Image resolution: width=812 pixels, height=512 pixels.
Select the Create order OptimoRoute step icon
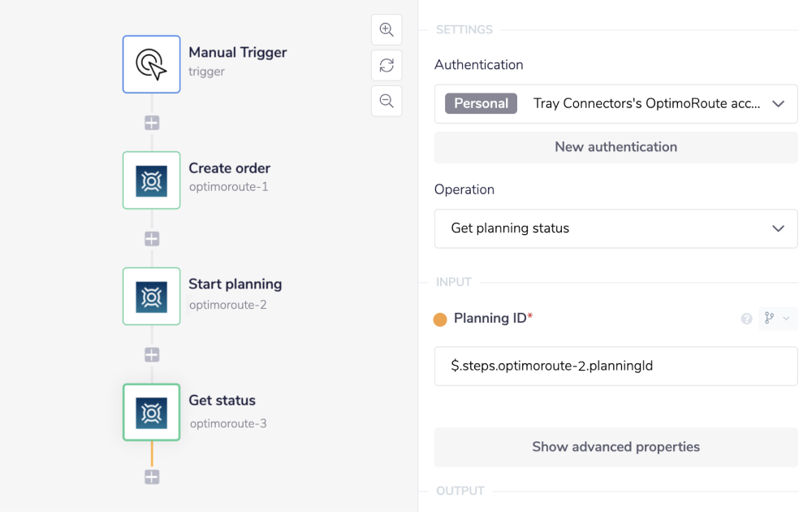point(152,180)
